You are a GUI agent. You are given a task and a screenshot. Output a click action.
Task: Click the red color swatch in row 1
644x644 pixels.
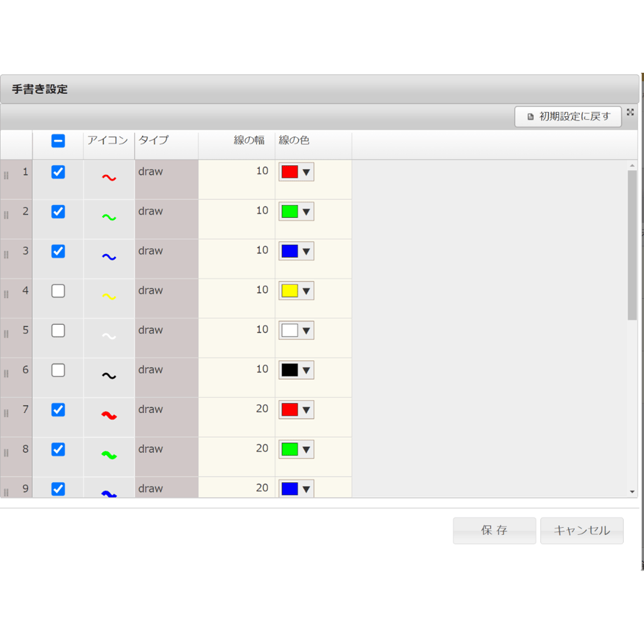pyautogui.click(x=290, y=171)
